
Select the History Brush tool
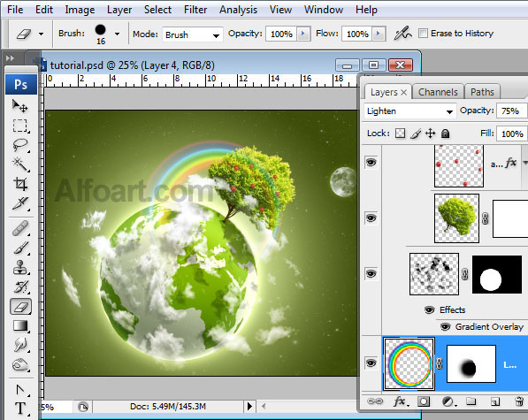20,287
